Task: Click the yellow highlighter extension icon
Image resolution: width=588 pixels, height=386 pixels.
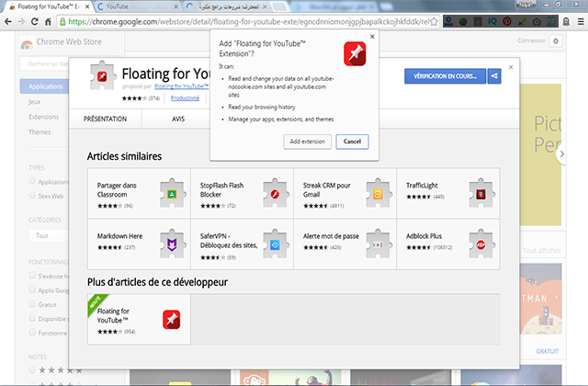Action: click(522, 22)
